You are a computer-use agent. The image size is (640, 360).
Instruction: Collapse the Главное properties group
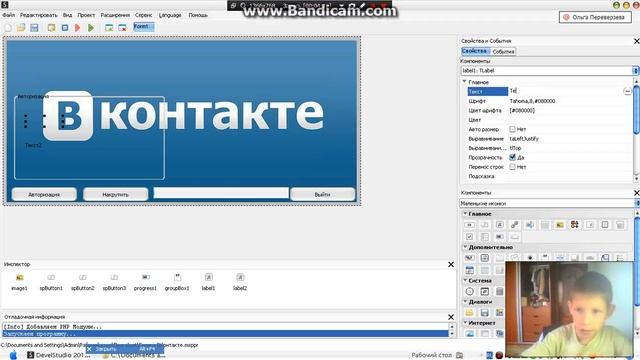click(x=464, y=82)
